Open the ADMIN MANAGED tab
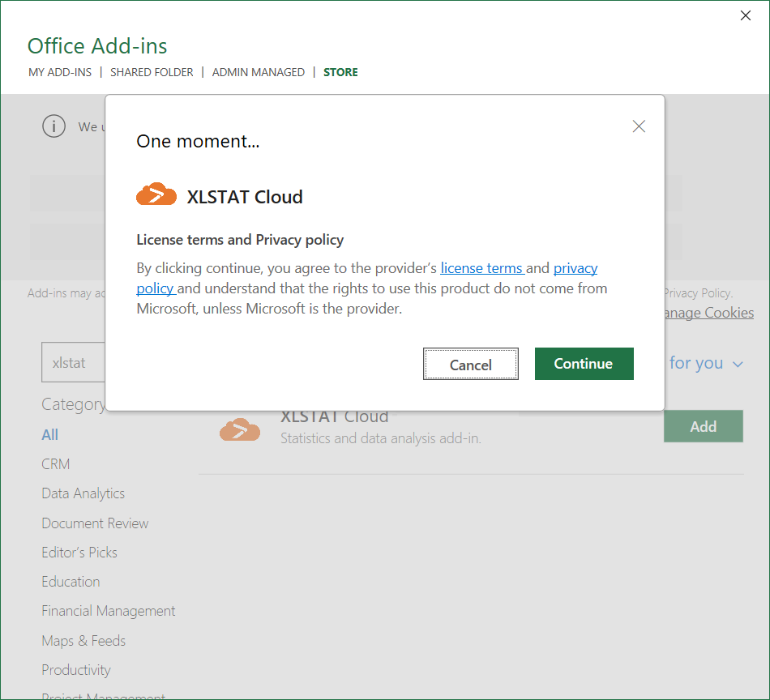This screenshot has height=700, width=770. click(x=258, y=72)
